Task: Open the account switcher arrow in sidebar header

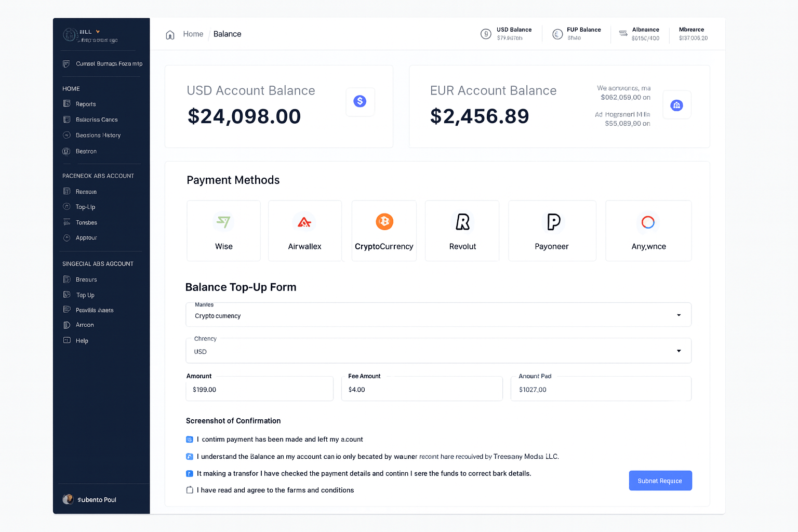Action: [x=98, y=32]
